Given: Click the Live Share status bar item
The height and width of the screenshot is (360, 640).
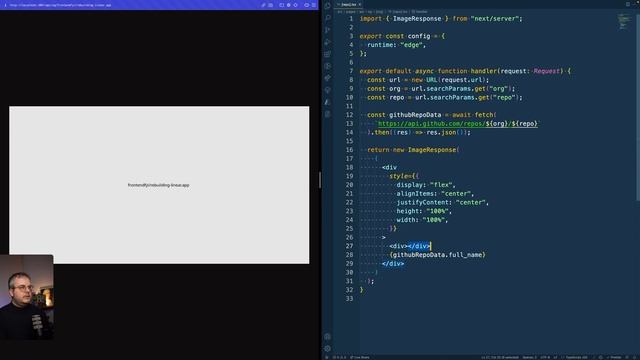Looking at the screenshot, I should (x=360, y=357).
